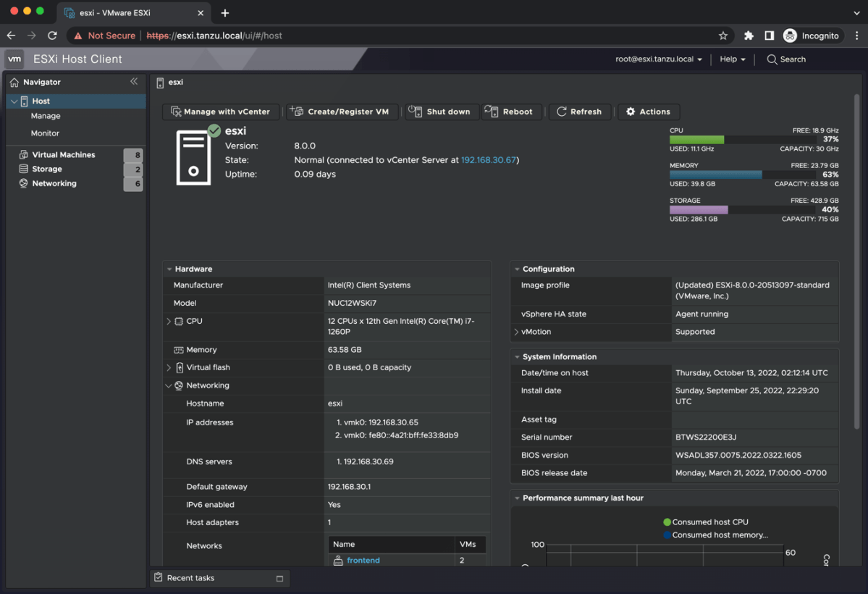The image size is (868, 594).
Task: Click the Navigator home icon
Action: point(14,82)
